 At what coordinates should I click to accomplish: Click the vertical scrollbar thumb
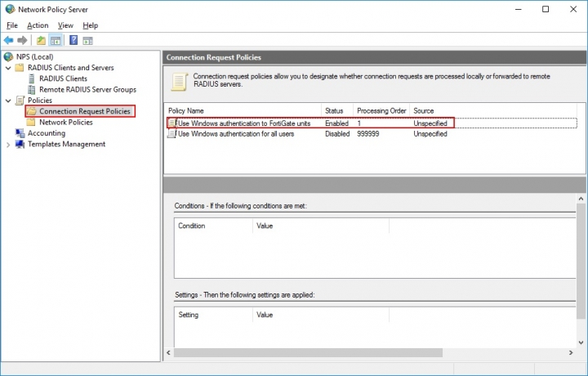point(581,262)
